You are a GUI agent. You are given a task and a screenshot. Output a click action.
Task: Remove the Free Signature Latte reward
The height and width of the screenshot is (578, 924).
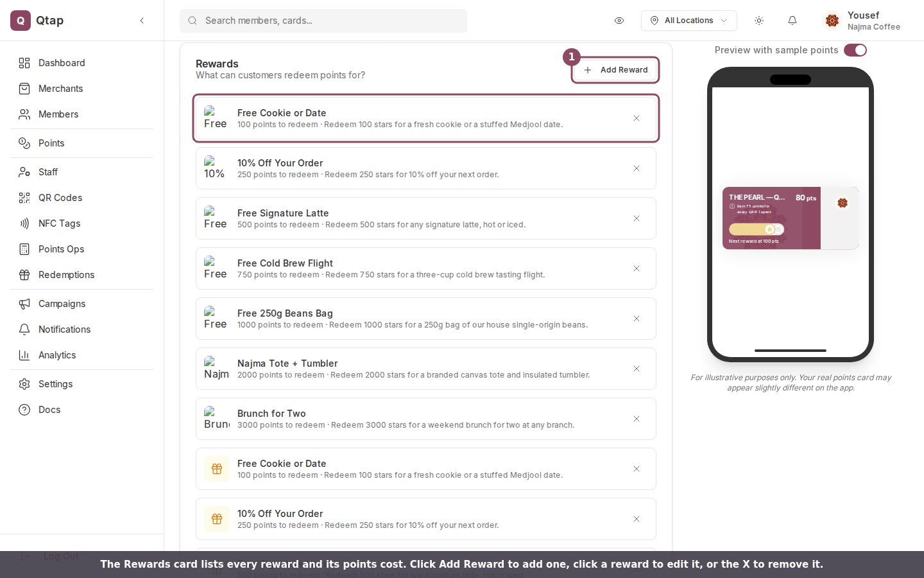point(637,218)
